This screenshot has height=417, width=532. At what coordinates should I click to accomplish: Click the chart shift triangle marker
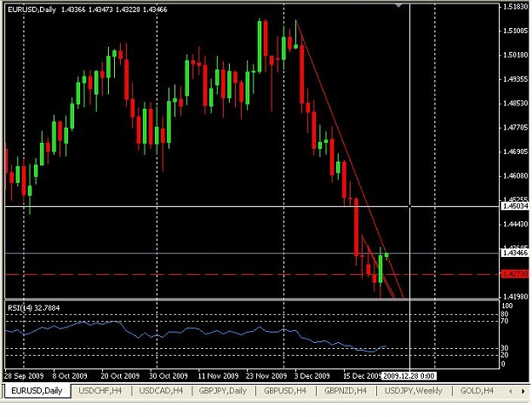(x=398, y=5)
